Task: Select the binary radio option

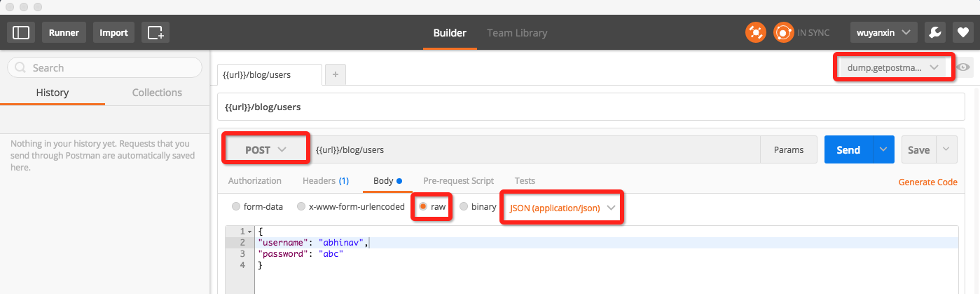Action: point(464,207)
